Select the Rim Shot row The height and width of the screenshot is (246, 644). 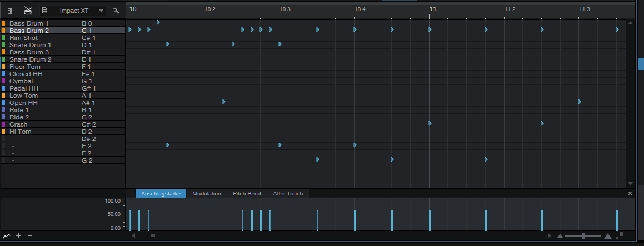point(63,38)
